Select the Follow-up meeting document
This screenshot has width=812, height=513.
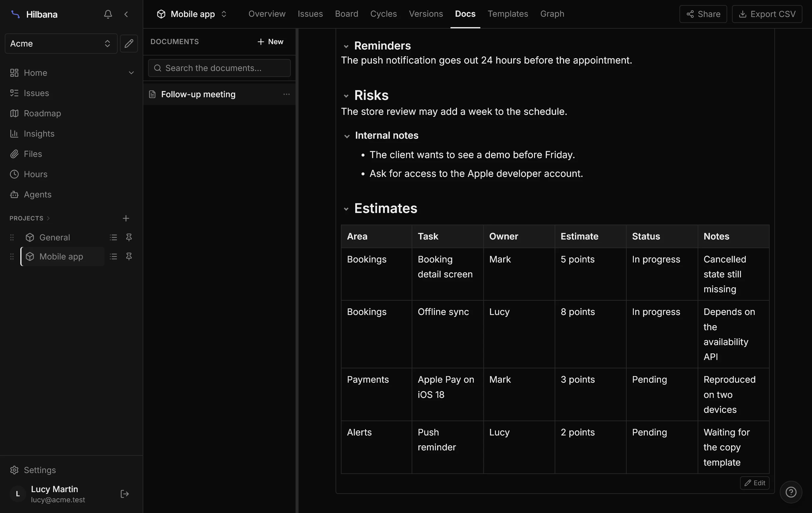point(219,94)
